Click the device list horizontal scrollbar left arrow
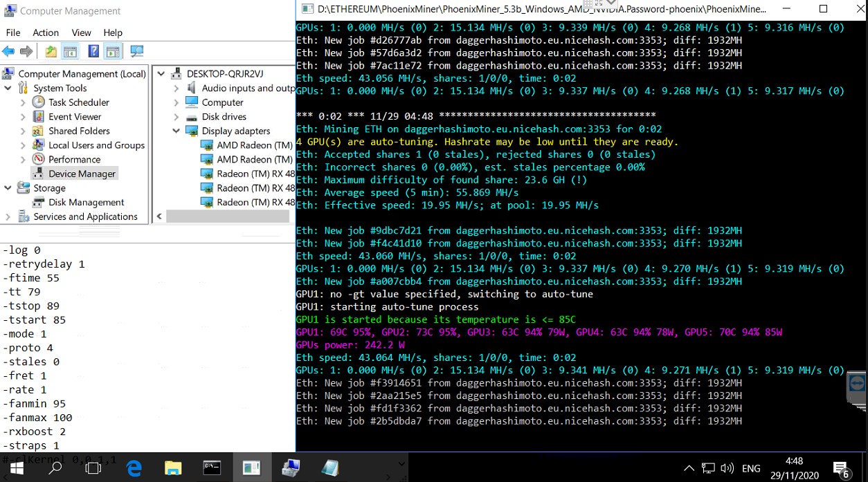 (159, 216)
